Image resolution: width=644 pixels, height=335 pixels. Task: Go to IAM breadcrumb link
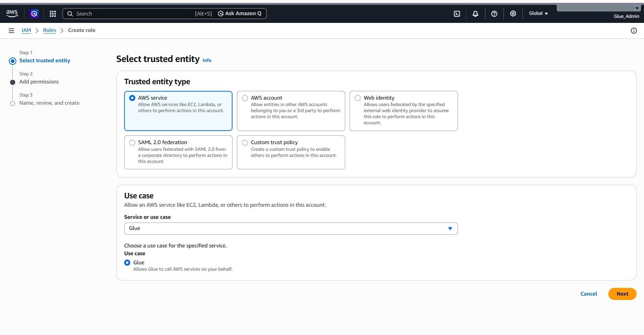tap(26, 30)
